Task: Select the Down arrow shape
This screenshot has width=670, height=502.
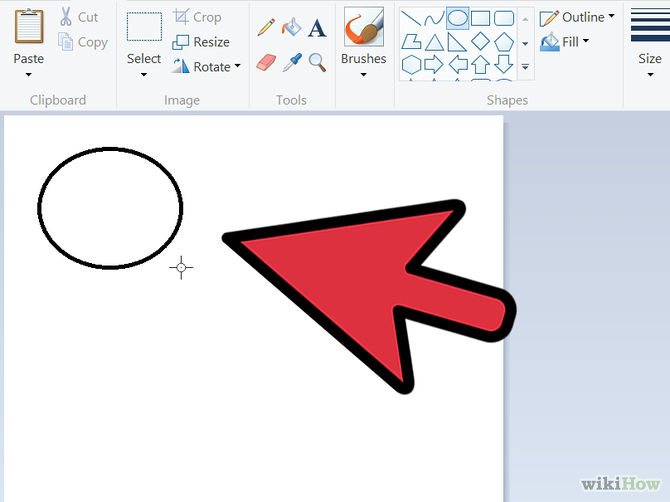Action: click(x=504, y=65)
